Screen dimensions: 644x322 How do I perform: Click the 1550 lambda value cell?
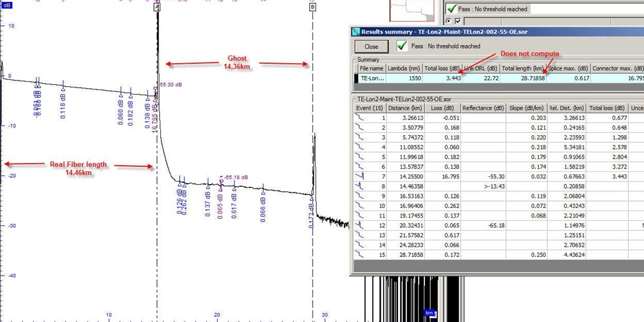pyautogui.click(x=404, y=78)
